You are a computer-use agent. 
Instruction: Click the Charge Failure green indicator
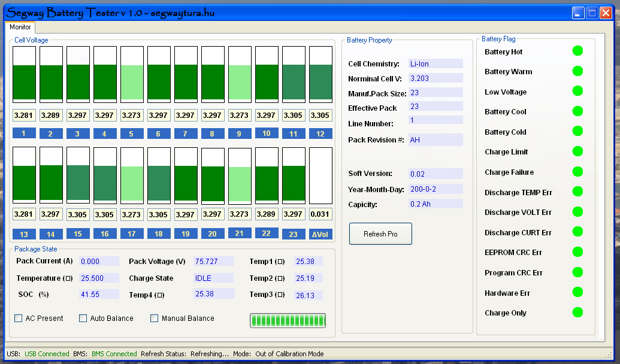click(x=577, y=172)
